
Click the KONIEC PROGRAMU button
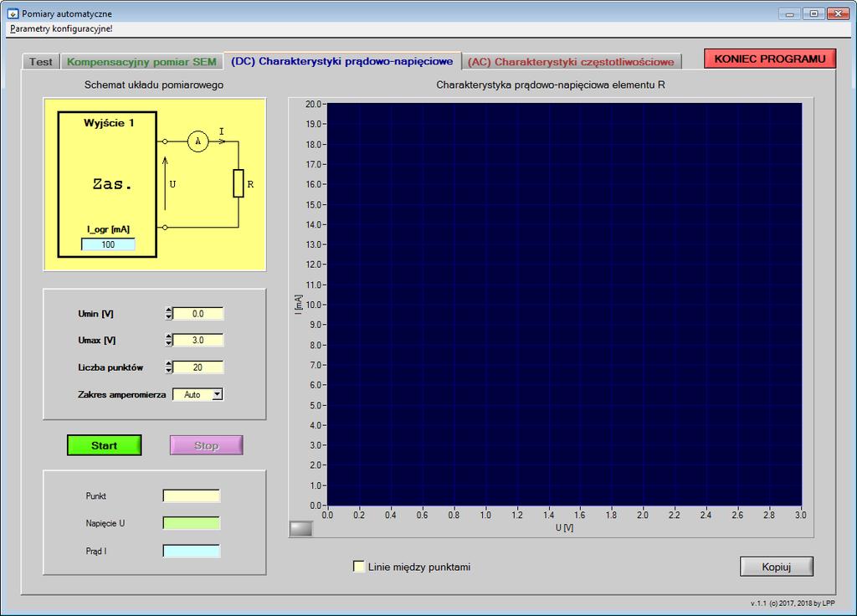(770, 59)
